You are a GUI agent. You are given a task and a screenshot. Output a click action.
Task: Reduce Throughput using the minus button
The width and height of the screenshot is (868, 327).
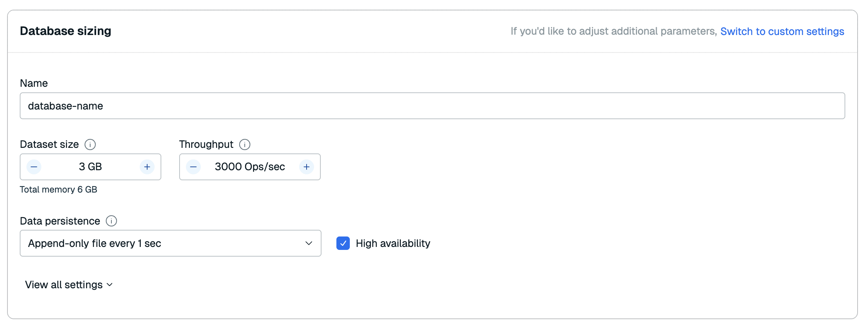click(x=193, y=167)
